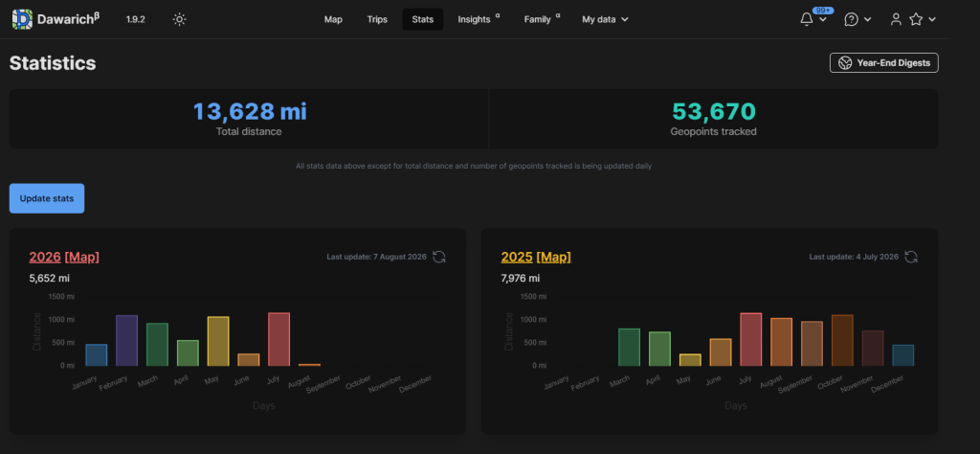Click the July bar in 2026 chart
980x454 pixels.
click(278, 340)
